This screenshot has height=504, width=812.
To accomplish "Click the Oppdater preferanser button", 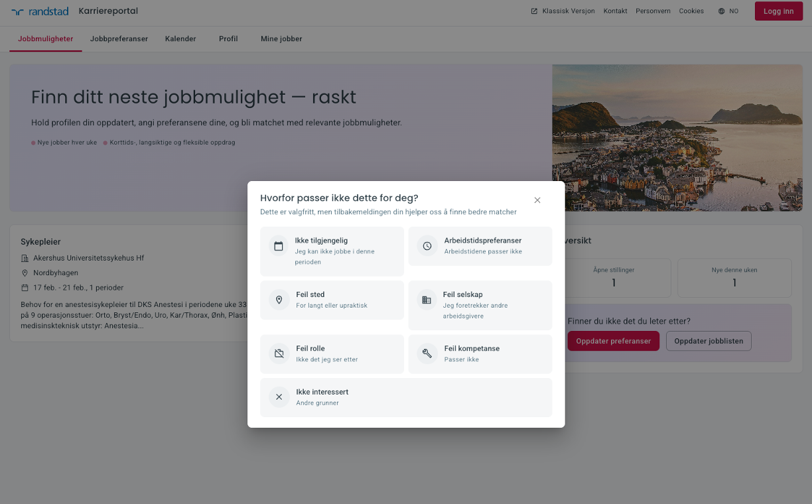I will pos(613,341).
